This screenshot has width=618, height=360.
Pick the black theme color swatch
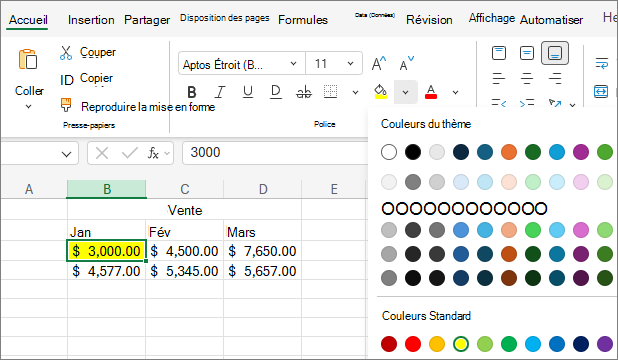click(x=413, y=152)
